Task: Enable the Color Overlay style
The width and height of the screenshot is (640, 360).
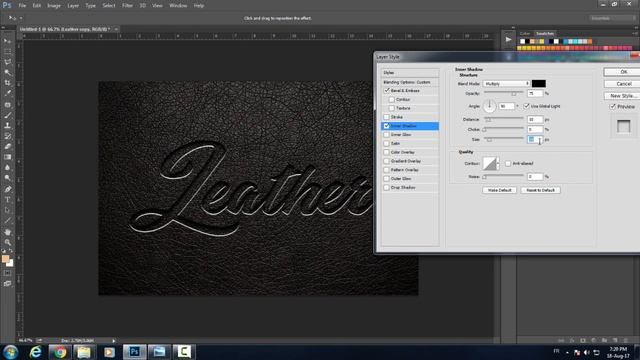Action: point(387,152)
